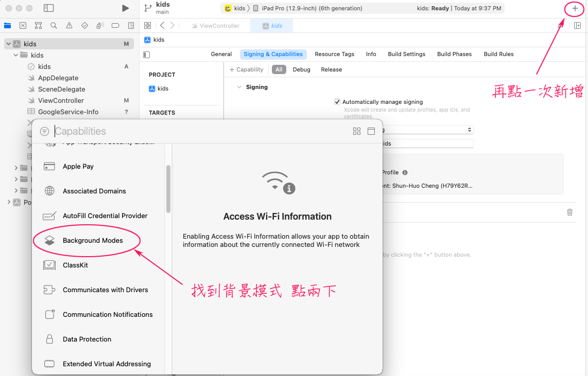588x376 pixels.
Task: Switch Capabilities library to grid view
Action: 357,131
